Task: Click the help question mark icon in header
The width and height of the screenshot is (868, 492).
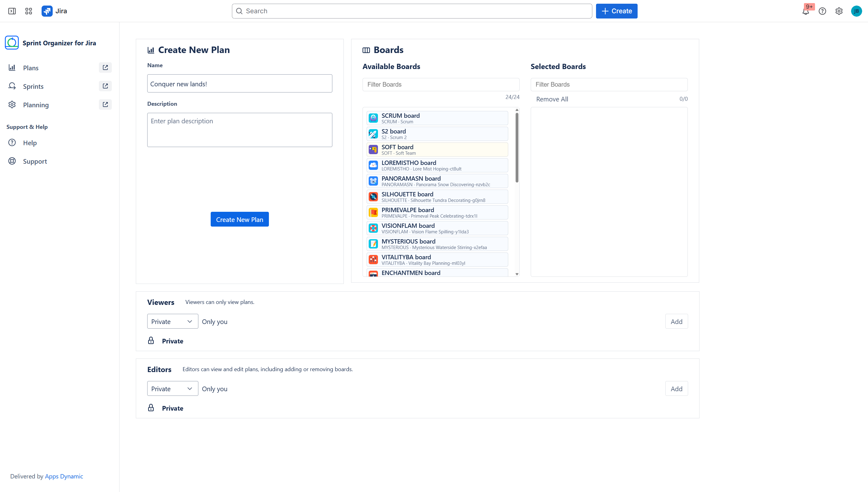Action: [x=822, y=11]
